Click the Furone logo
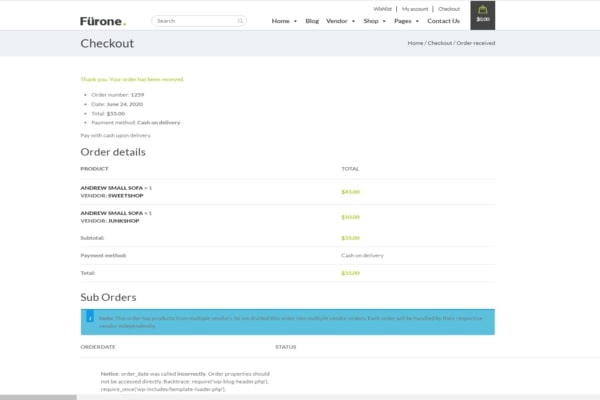The image size is (600, 400). point(103,20)
